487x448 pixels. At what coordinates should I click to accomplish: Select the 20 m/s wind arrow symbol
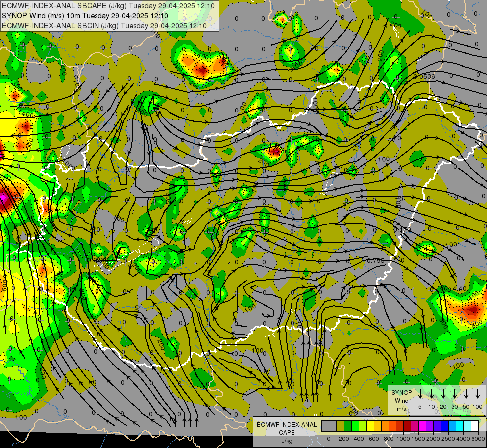[x=443, y=393]
